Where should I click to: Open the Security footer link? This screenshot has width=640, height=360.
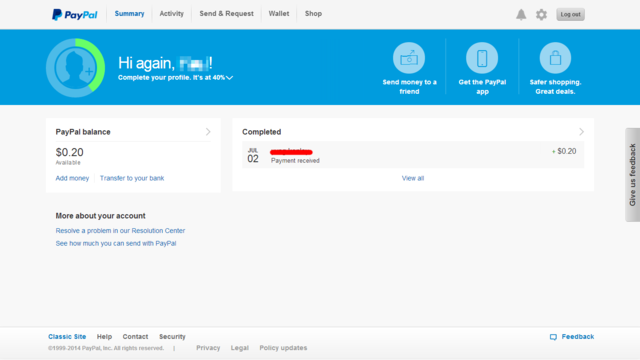click(x=172, y=337)
